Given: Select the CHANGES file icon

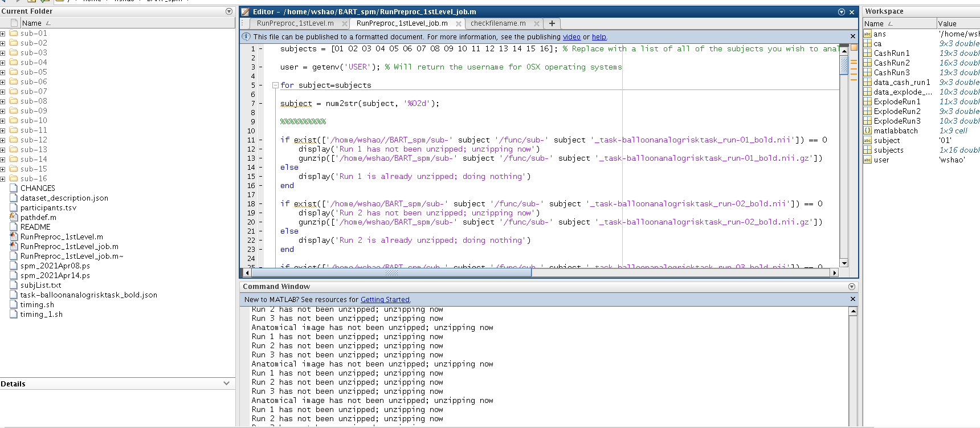Looking at the screenshot, I should 14,188.
